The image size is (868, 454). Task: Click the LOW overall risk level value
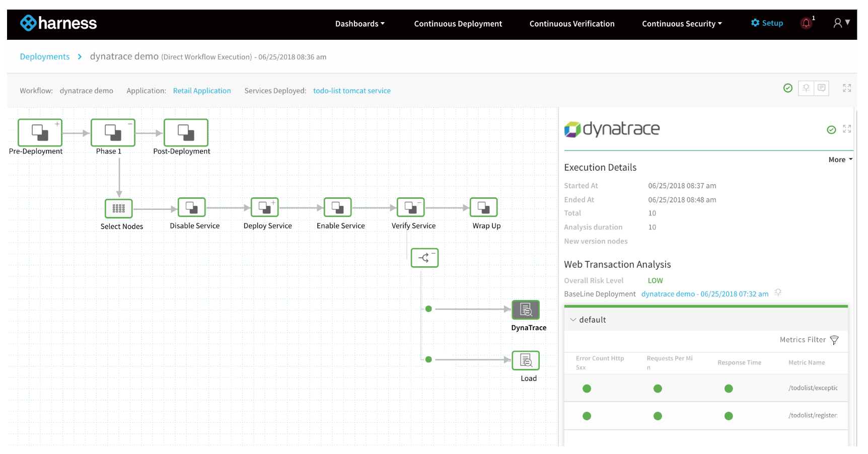pos(655,281)
